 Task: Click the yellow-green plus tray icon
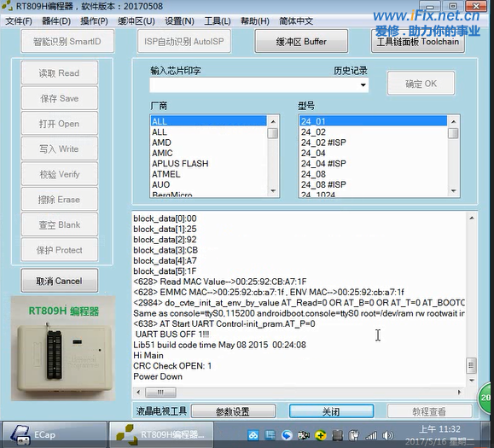321,435
